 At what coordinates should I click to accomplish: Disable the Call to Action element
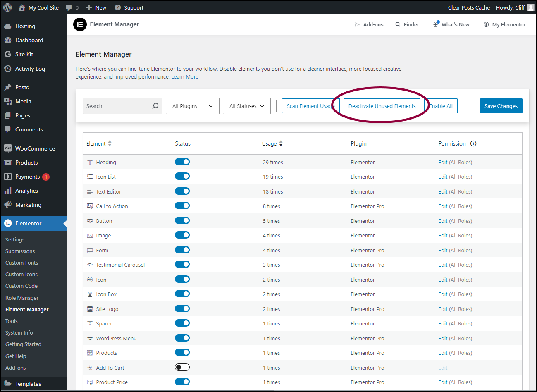[x=182, y=206]
